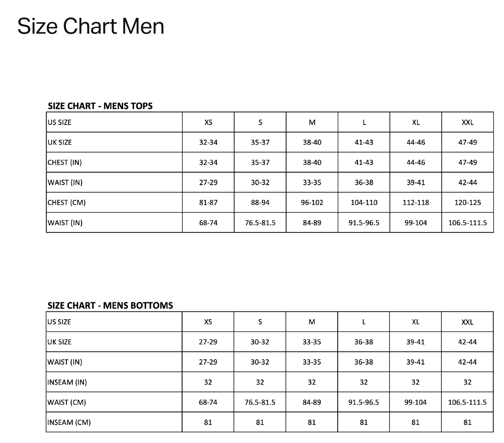504x443 pixels.
Task: Select the XXL inseam 81 cm value
Action: pyautogui.click(x=467, y=422)
